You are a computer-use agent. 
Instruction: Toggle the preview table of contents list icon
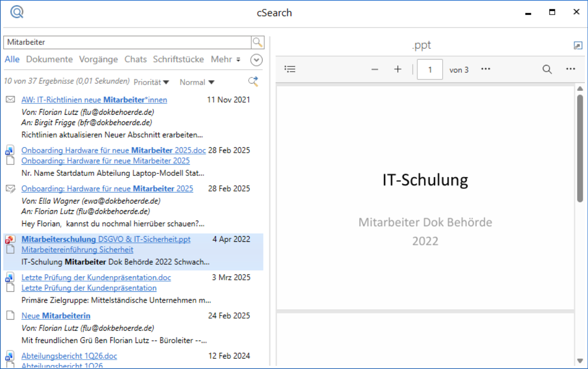point(290,69)
